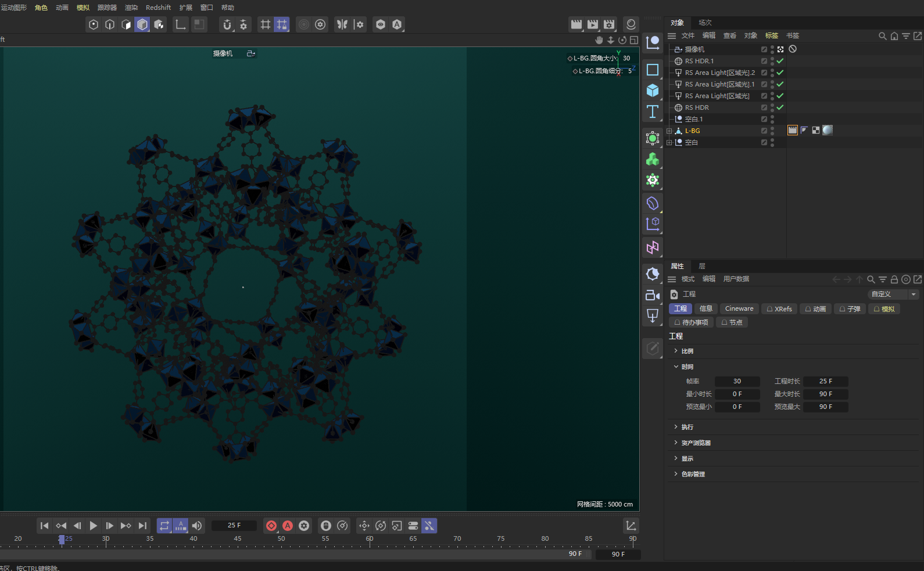Click the record active objects keyframe button
Viewport: 924px width, 571px height.
[x=271, y=526]
